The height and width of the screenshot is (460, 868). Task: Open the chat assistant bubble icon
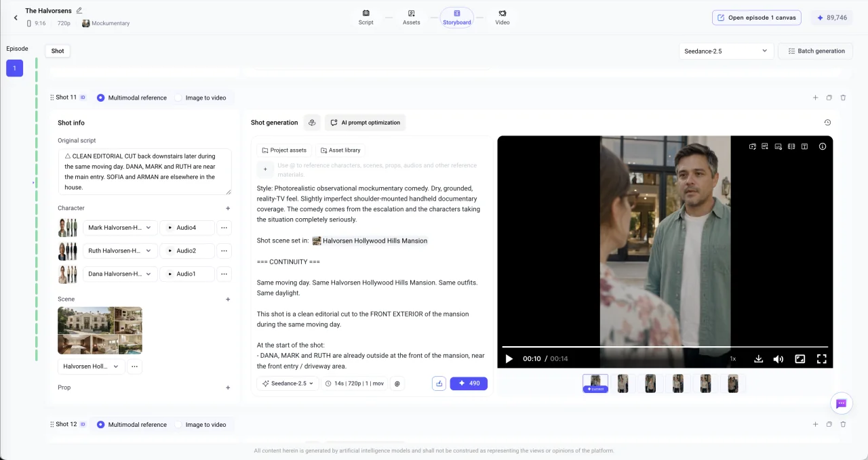click(x=841, y=404)
